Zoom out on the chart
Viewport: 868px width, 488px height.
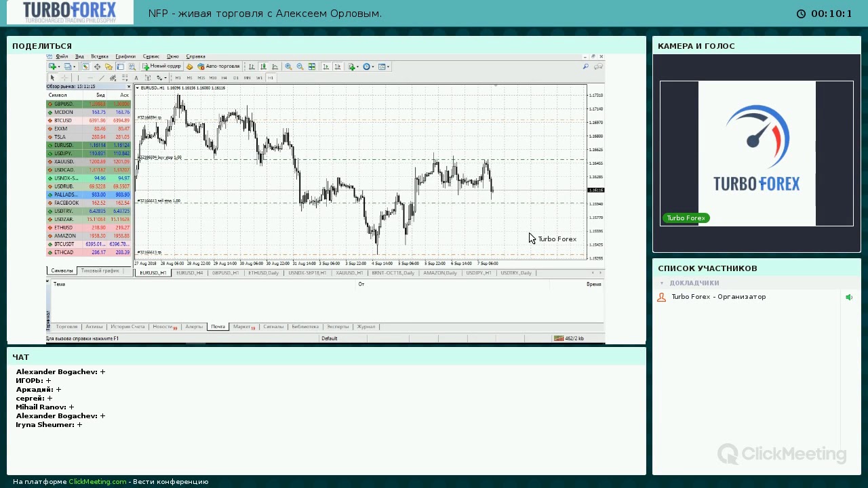tap(300, 66)
